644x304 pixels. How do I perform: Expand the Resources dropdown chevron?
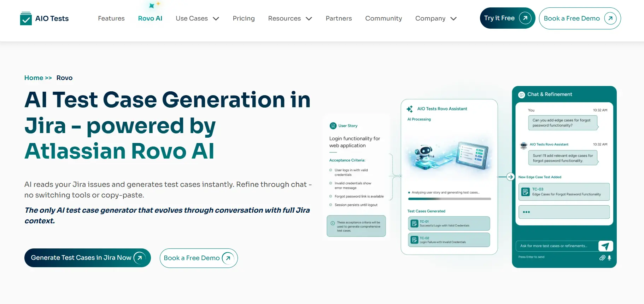309,19
